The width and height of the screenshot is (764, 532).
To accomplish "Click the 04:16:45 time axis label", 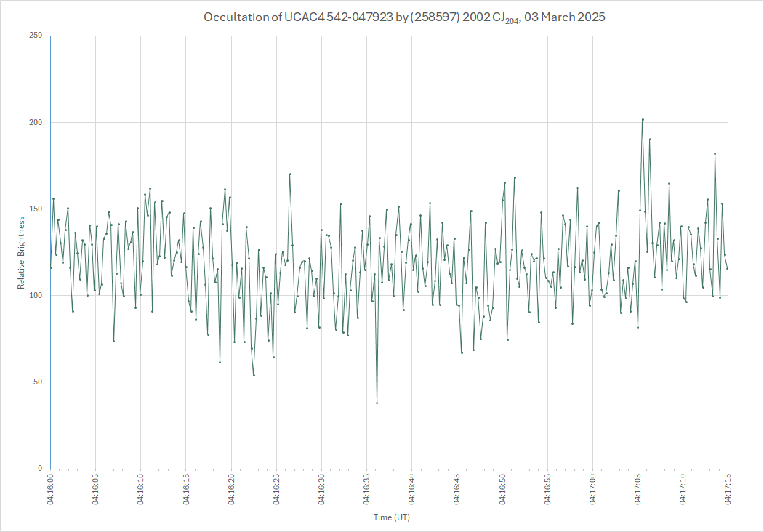I will (457, 489).
